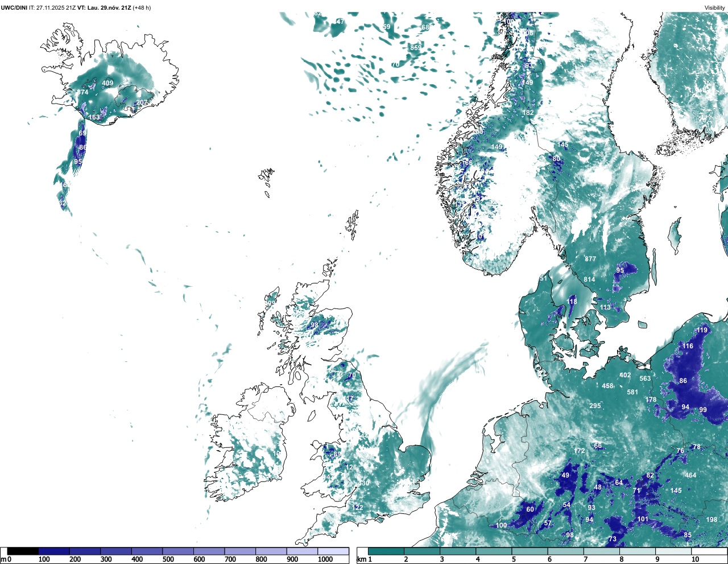Click the '163' value on Iceland's south coast

pos(94,117)
